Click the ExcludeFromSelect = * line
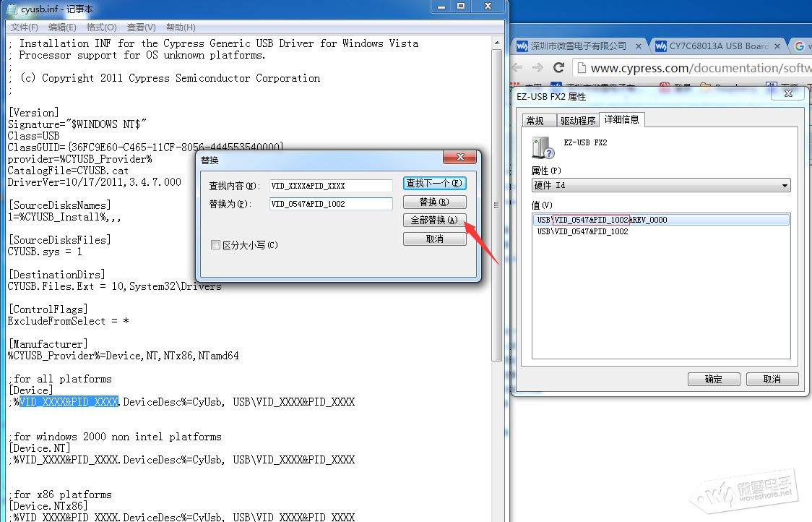Screen dimensions: 812x522 point(69,321)
